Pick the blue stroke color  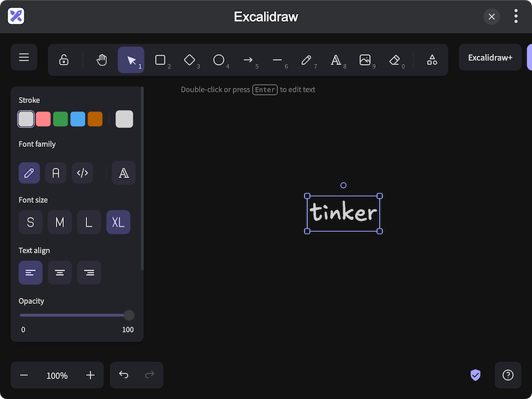(x=78, y=119)
